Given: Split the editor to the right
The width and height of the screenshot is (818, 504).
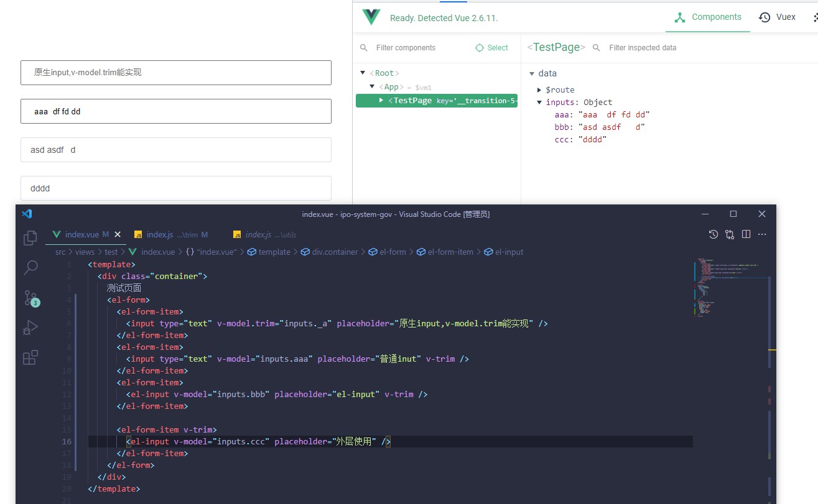Looking at the screenshot, I should pyautogui.click(x=746, y=234).
